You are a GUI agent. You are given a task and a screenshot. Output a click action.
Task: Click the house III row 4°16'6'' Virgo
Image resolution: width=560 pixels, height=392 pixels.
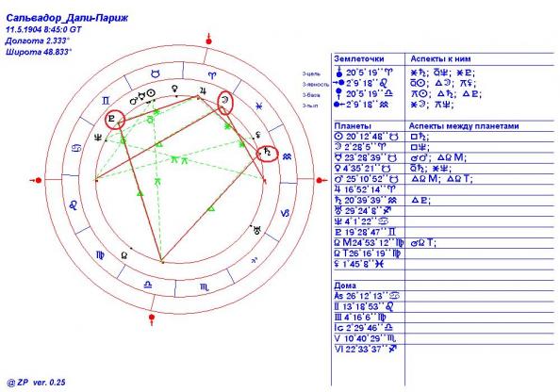pyautogui.click(x=360, y=318)
